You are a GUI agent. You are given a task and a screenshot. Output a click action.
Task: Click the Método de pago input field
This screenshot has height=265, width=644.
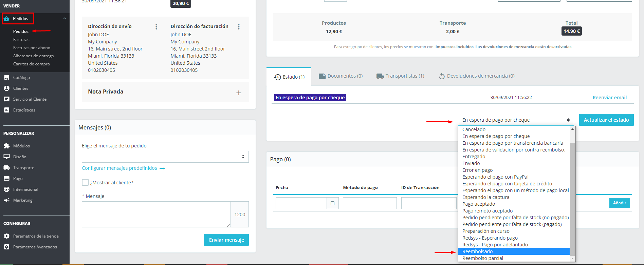pyautogui.click(x=370, y=203)
